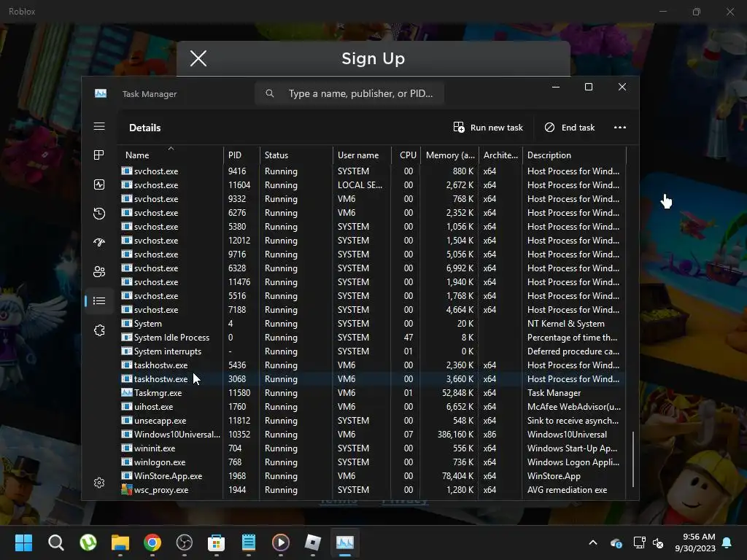
Task: Click the muted volume tray icon
Action: click(658, 542)
